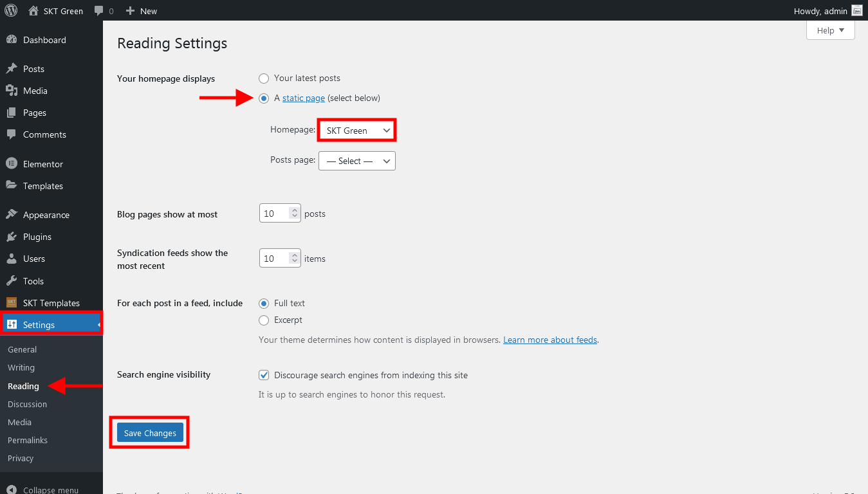Click the admin avatar in top bar

[857, 10]
